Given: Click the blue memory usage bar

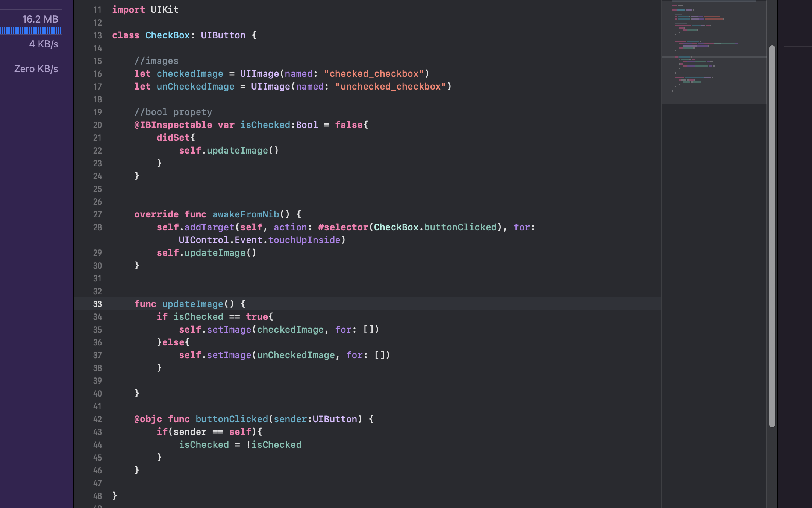Looking at the screenshot, I should click(31, 31).
